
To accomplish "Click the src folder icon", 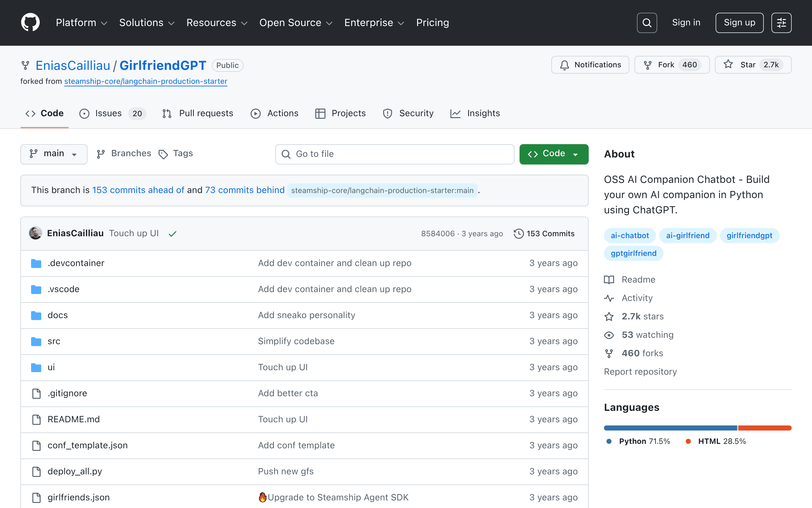I will (x=36, y=341).
